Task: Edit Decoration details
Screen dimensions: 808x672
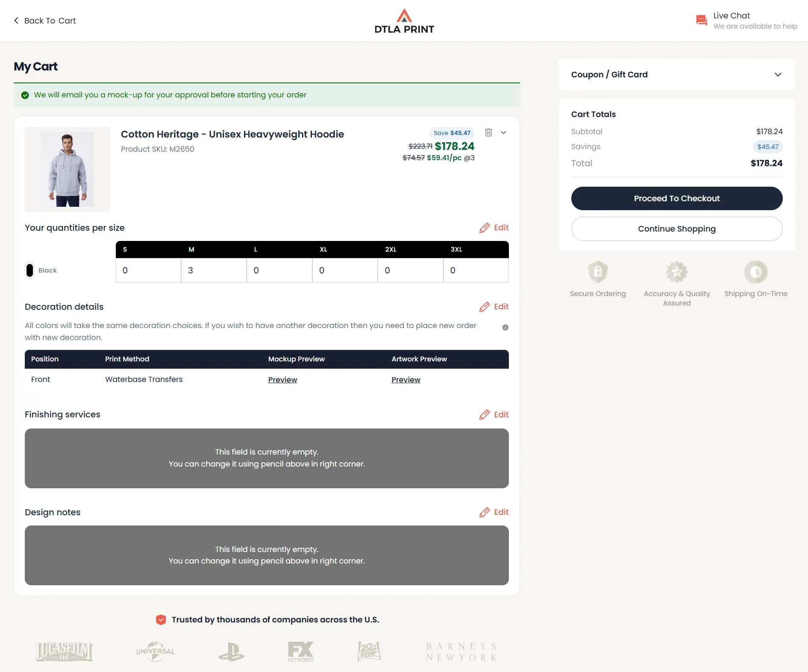Action: coord(494,307)
